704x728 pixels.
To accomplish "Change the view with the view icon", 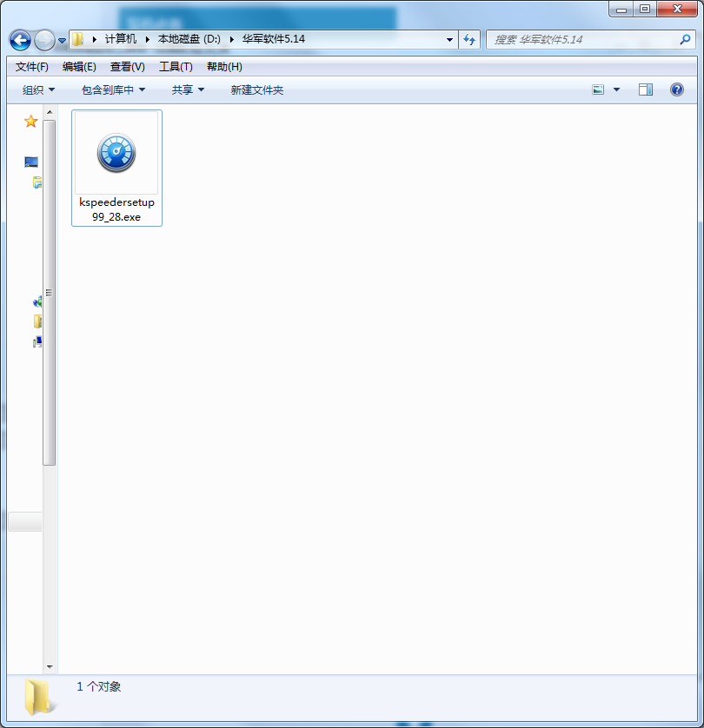I will [598, 89].
